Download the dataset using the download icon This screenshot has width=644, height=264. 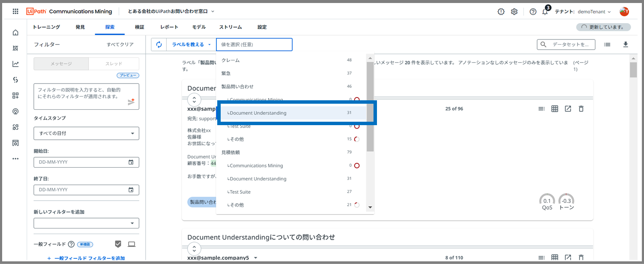(626, 45)
